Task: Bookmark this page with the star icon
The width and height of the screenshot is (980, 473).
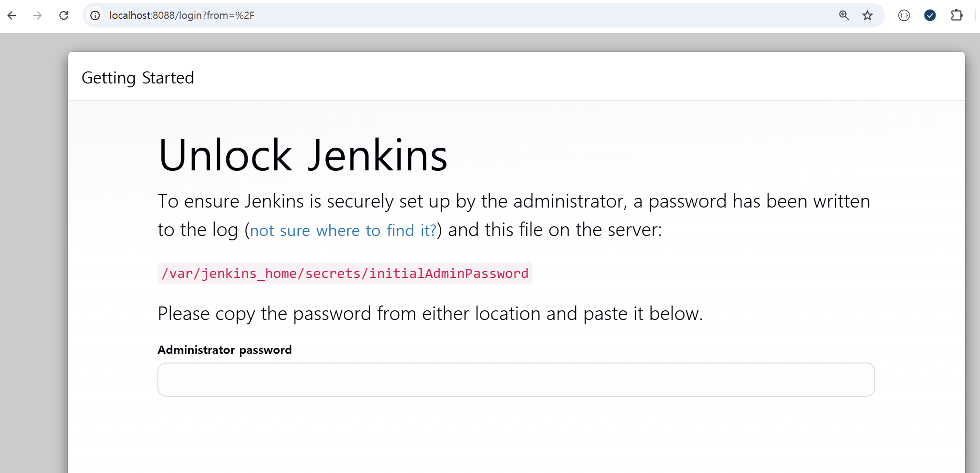Action: point(868,15)
